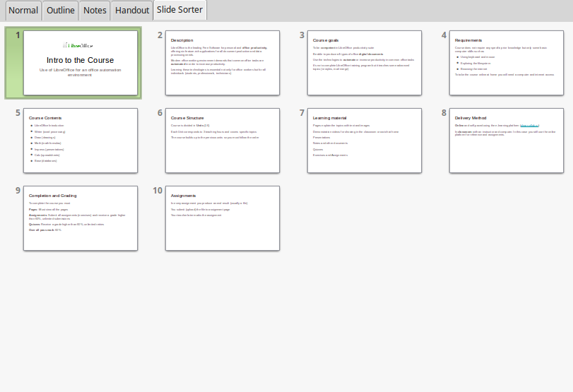Click the red subtitle text on slide 1

click(80, 72)
